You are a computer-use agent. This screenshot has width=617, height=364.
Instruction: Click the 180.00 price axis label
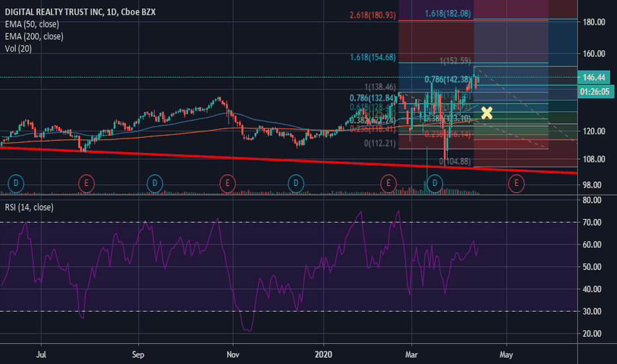594,22
